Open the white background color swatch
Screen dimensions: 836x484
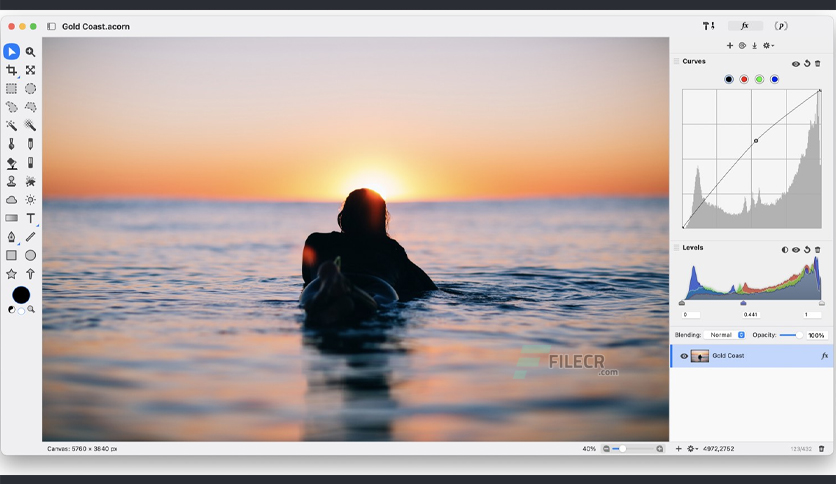point(21,311)
